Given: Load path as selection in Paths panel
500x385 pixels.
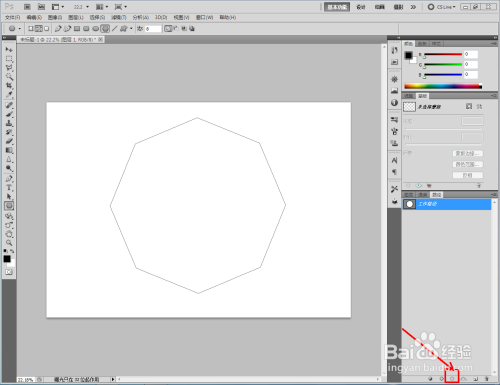Looking at the screenshot, I should [x=452, y=379].
